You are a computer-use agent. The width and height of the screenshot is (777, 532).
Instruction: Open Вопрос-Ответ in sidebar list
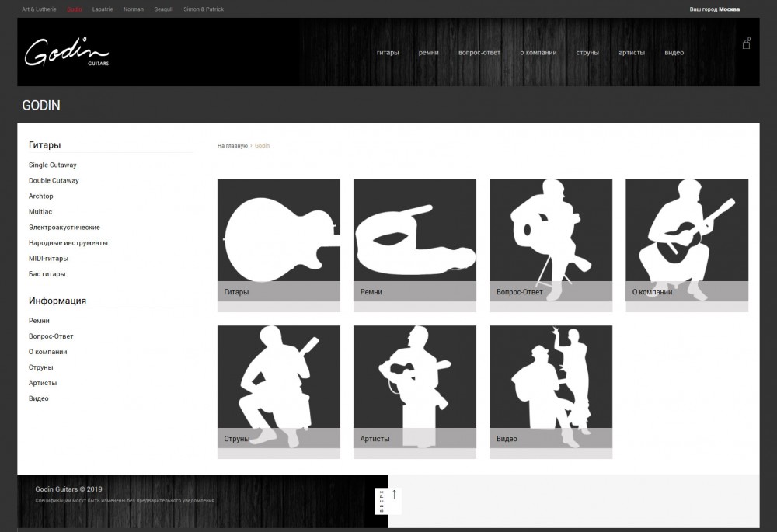(51, 336)
